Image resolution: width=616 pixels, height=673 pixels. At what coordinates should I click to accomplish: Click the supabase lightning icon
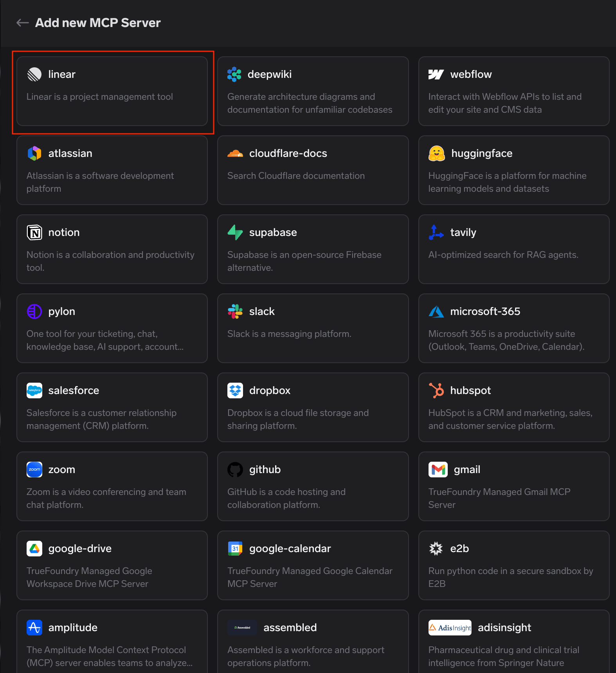(x=235, y=232)
